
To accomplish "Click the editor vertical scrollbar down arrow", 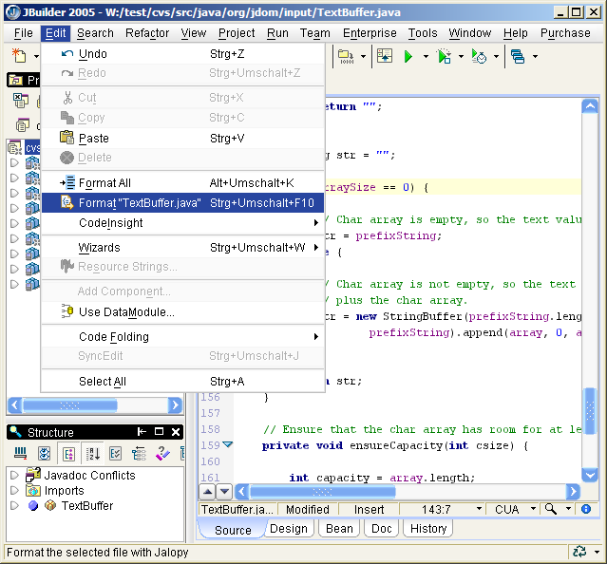I will click(x=590, y=475).
